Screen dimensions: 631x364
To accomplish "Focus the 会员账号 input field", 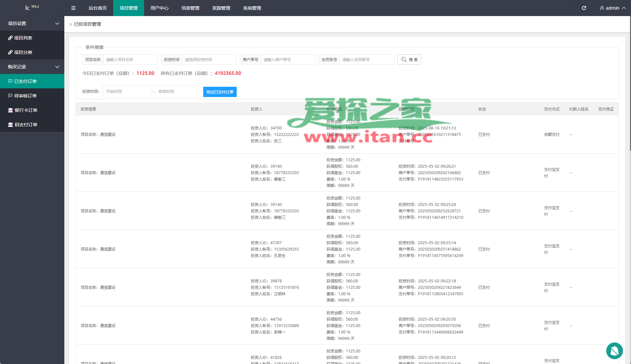I will click(x=367, y=59).
